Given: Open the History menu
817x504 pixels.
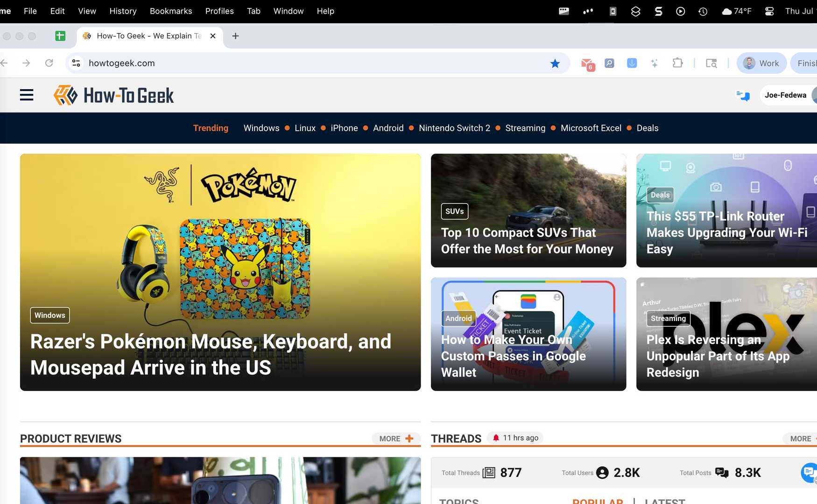Looking at the screenshot, I should point(123,11).
